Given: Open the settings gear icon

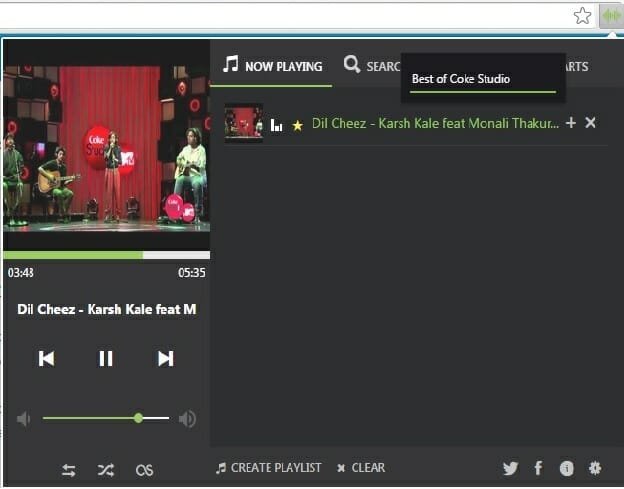Looking at the screenshot, I should click(595, 468).
